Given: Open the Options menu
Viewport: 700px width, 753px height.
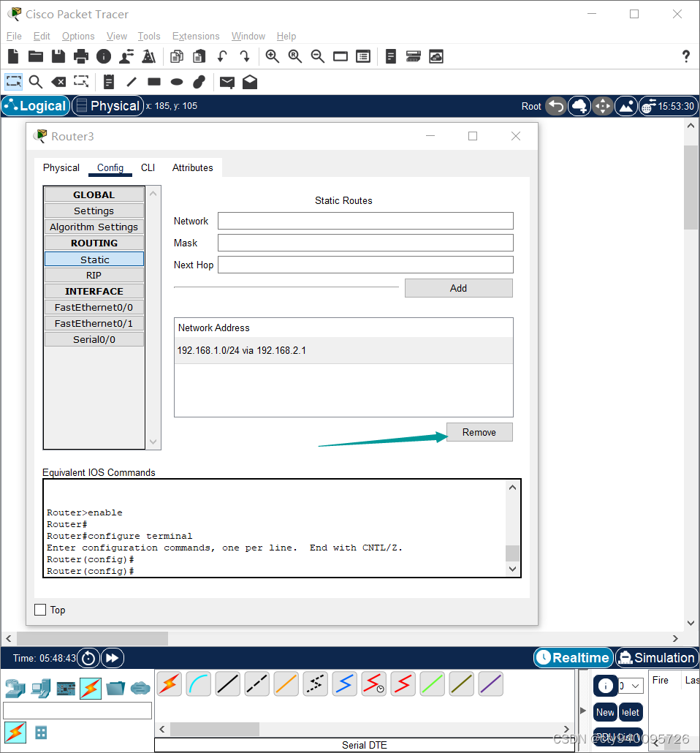Looking at the screenshot, I should pyautogui.click(x=78, y=36).
